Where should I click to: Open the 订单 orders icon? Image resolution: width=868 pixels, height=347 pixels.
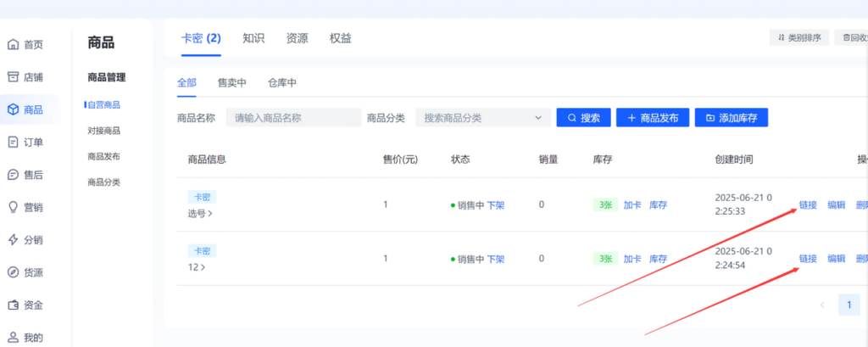click(x=13, y=143)
